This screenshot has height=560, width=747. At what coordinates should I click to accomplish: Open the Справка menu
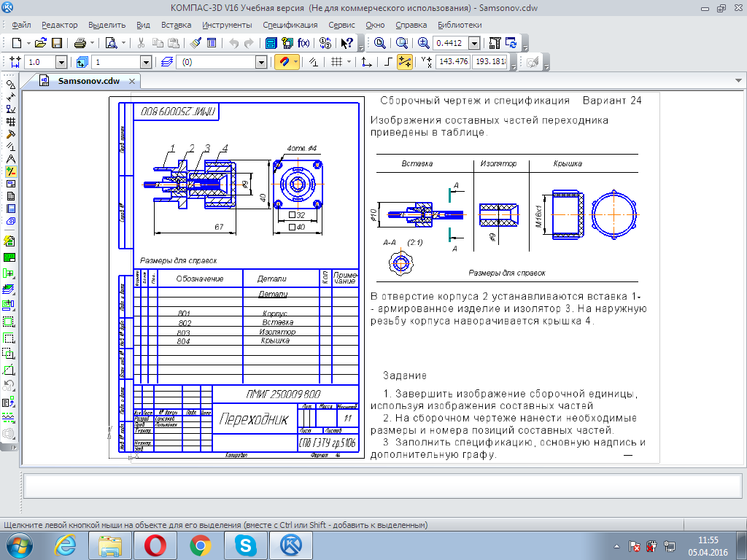411,25
